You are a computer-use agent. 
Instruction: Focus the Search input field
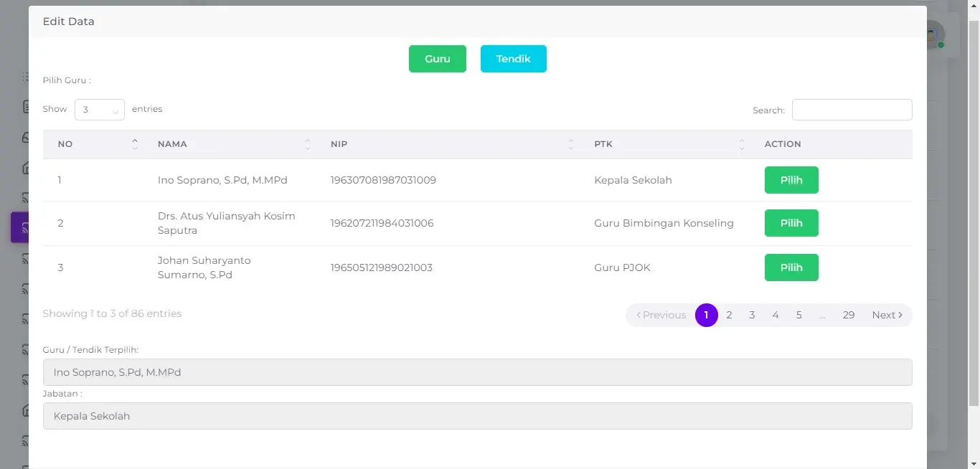852,110
